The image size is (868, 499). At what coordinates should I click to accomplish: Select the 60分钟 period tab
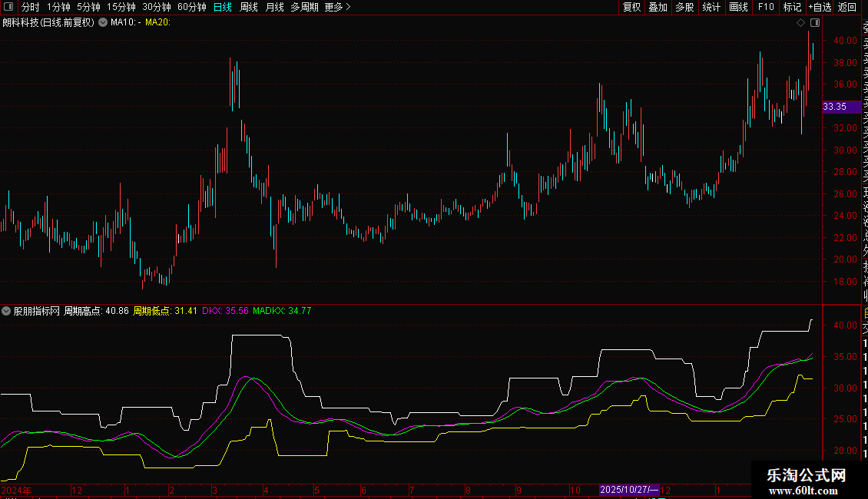pyautogui.click(x=192, y=7)
